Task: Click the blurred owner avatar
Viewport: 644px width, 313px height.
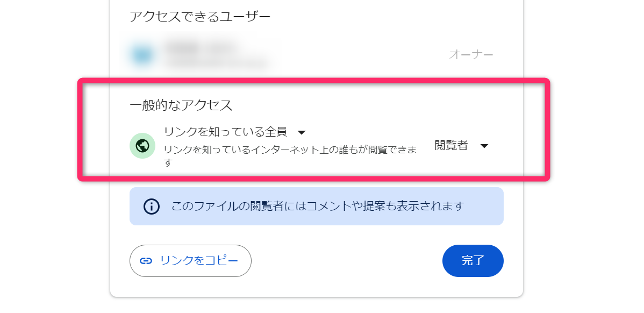Action: click(142, 54)
